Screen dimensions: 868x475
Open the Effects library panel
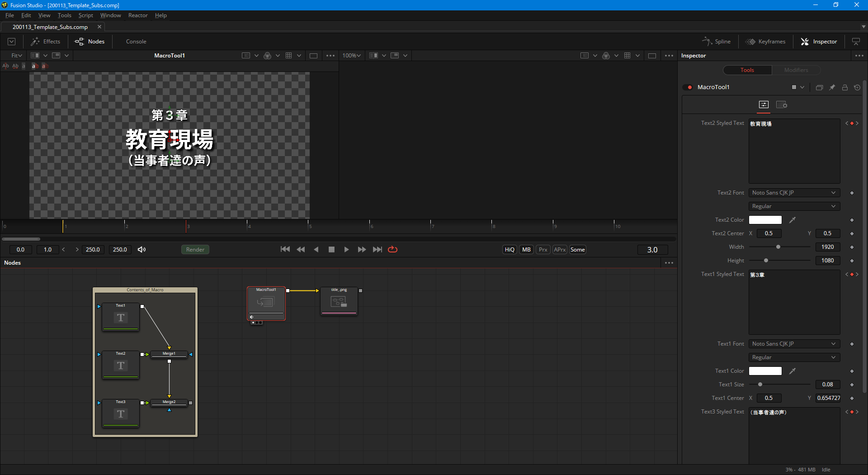tap(45, 42)
